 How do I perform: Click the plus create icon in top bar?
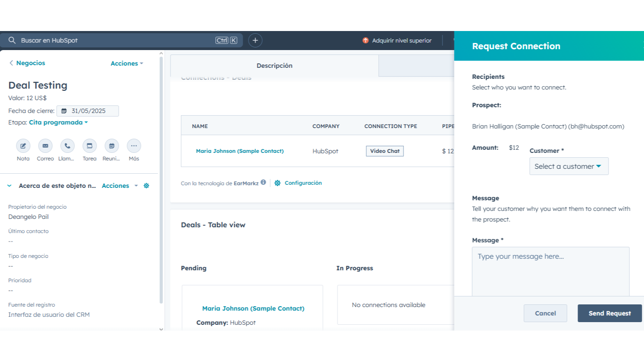[255, 40]
